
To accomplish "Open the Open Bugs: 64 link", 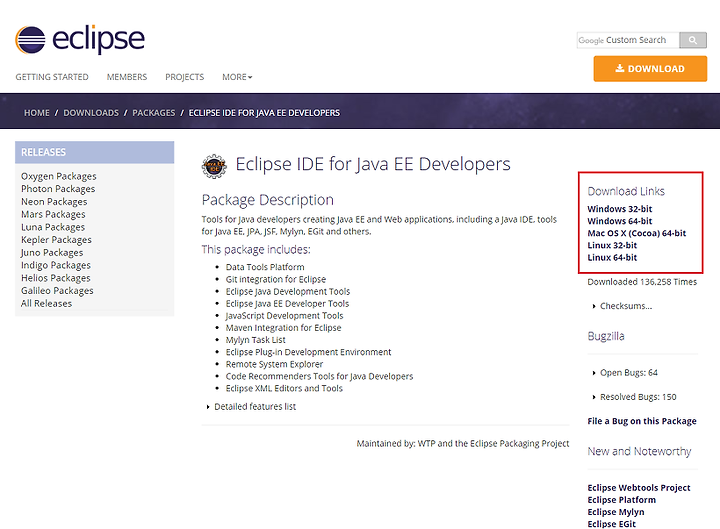I will coord(629,373).
